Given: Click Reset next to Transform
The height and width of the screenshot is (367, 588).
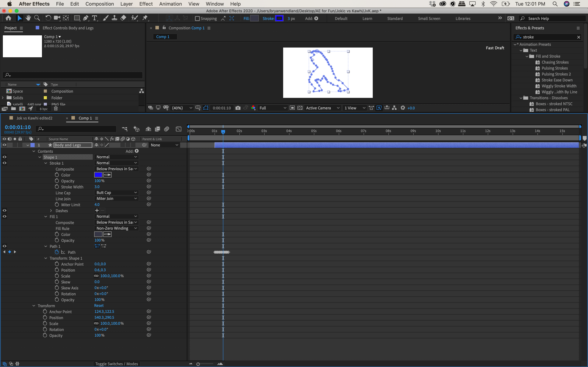Looking at the screenshot, I should pos(99,305).
